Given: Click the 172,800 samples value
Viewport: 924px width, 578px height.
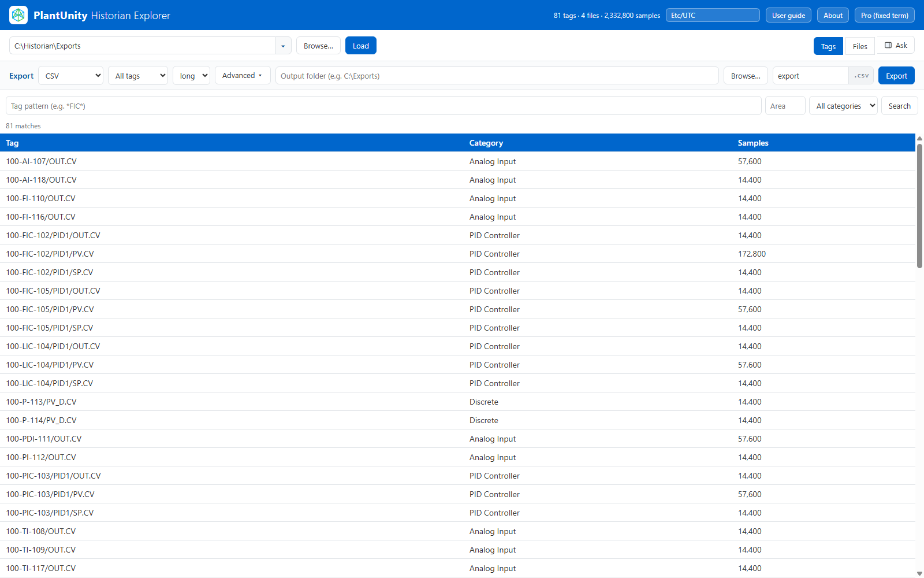Looking at the screenshot, I should point(751,254).
